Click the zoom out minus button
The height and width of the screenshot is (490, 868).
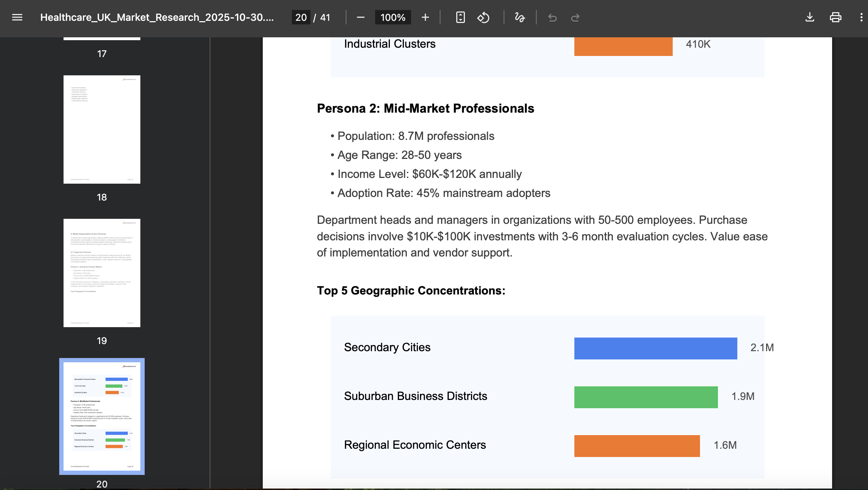[361, 17]
